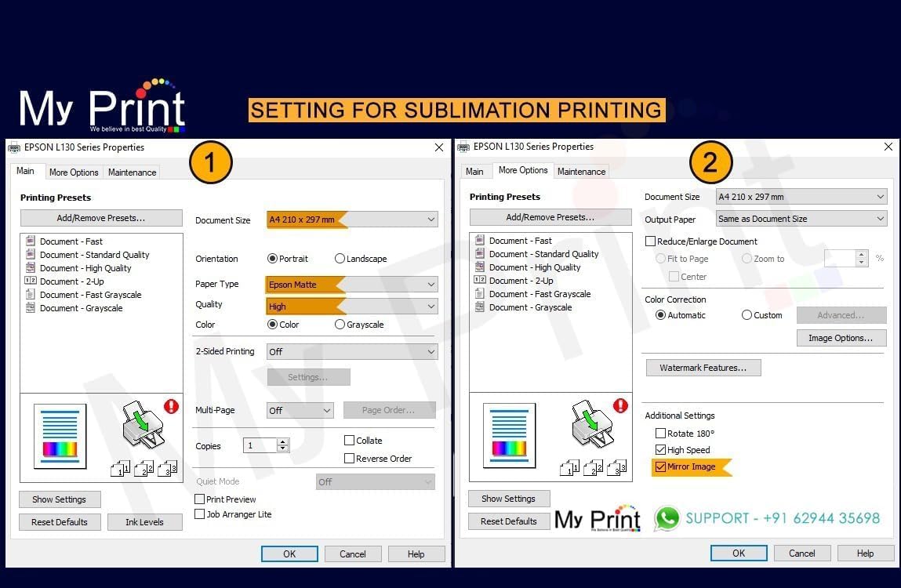Open the 2-Sided Printing dropdown
Image resolution: width=901 pixels, height=588 pixels.
[352, 351]
